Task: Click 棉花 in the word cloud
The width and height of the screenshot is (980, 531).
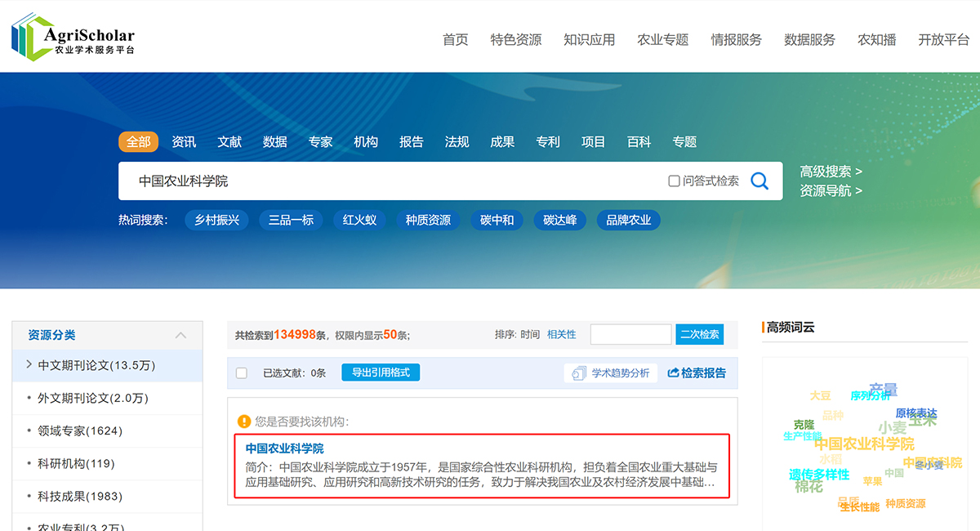Action: click(808, 487)
